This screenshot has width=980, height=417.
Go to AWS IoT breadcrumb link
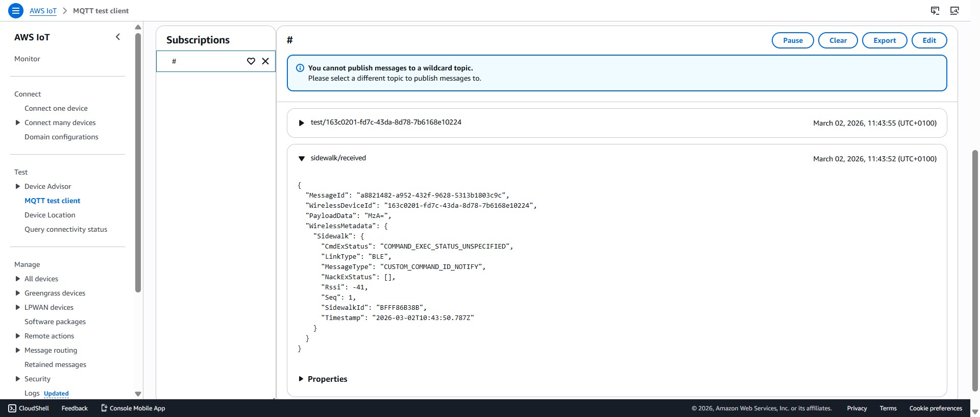[43, 11]
